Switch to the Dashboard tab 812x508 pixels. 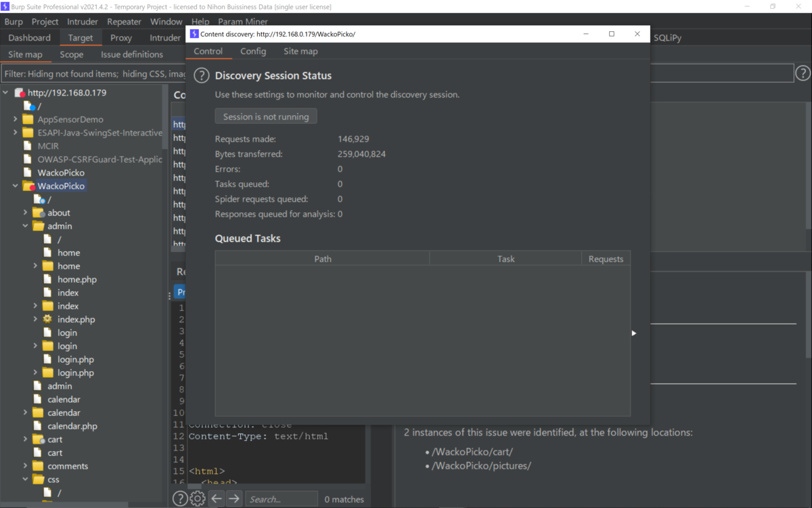30,38
